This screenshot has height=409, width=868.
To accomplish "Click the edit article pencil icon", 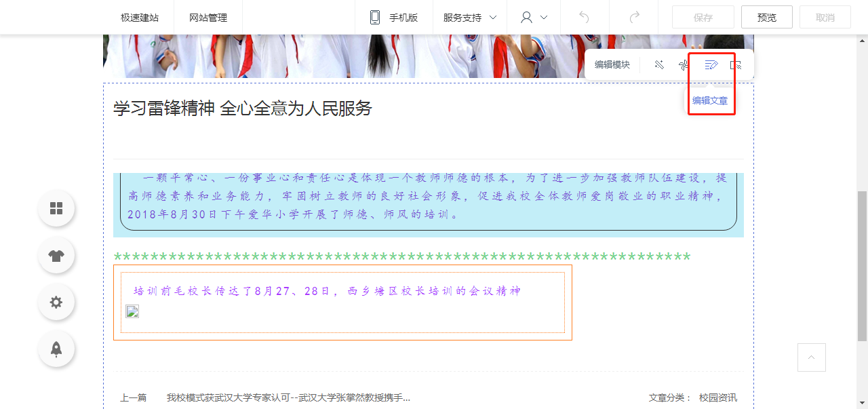I will click(x=711, y=65).
